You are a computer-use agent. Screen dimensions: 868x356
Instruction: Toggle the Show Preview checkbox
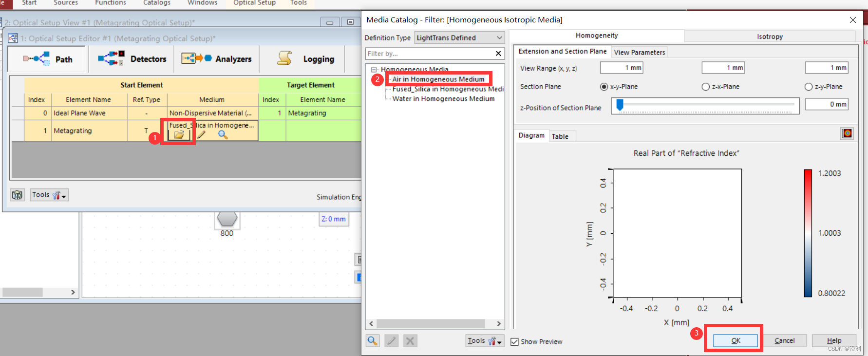coord(514,342)
